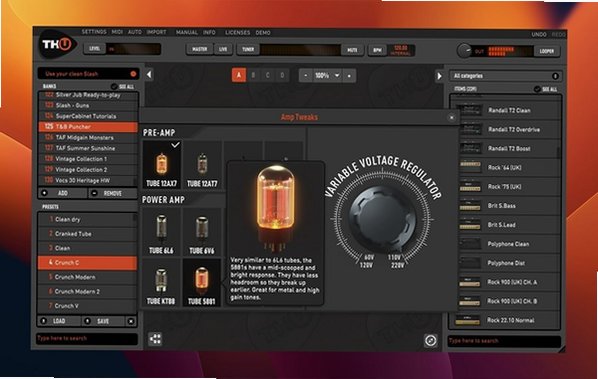Click the Level button
Viewport: 598px width, 379px height.
pyautogui.click(x=94, y=49)
